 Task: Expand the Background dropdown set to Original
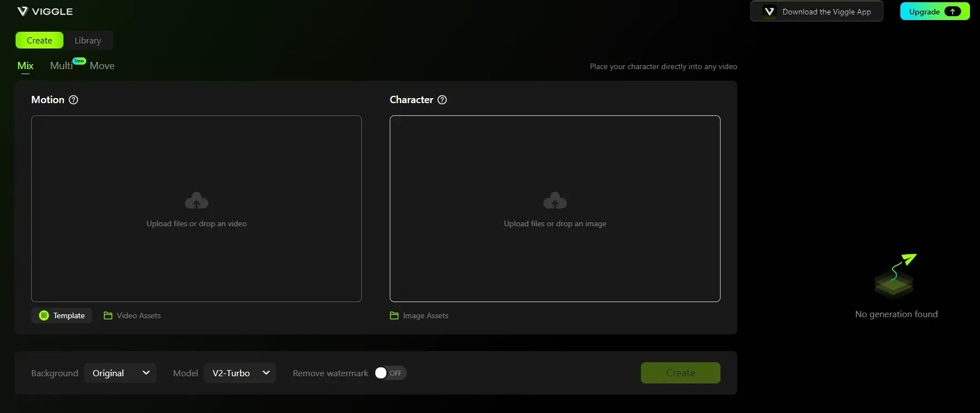(x=120, y=373)
